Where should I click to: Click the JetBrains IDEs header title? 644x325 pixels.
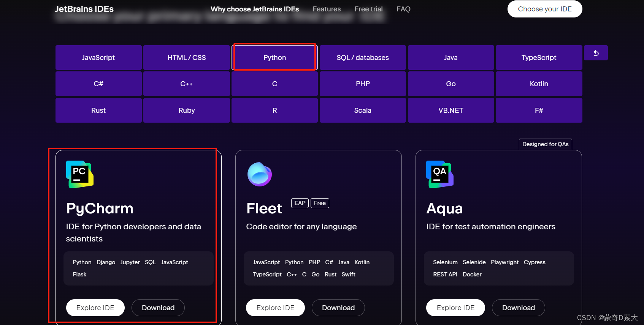click(84, 9)
